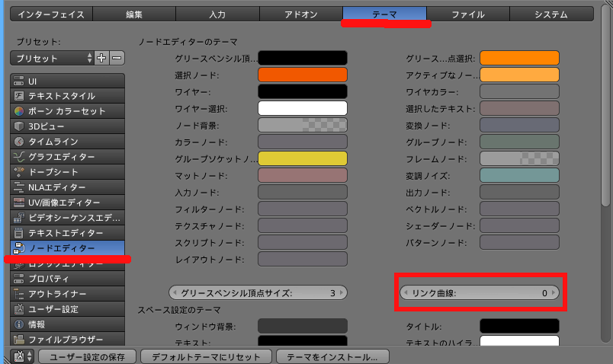Switch to the 編集 tab
The image size is (613, 364).
point(134,14)
